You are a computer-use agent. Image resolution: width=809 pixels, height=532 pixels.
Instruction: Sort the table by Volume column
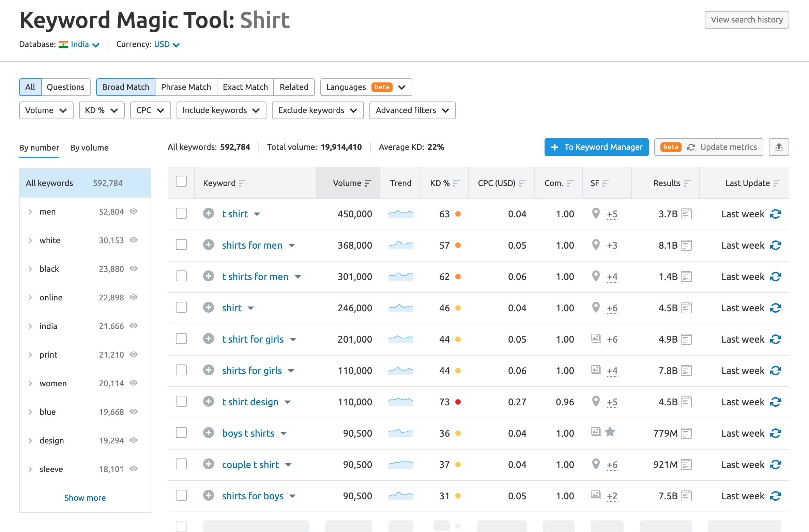click(368, 183)
